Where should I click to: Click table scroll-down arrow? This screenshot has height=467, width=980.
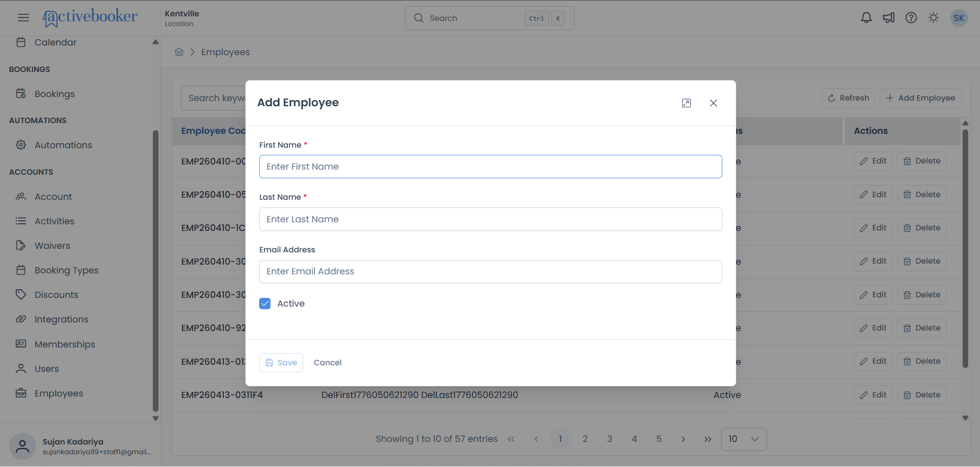[965, 418]
